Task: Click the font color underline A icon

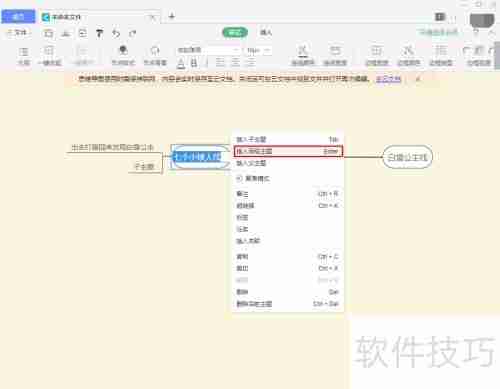Action: [x=181, y=63]
